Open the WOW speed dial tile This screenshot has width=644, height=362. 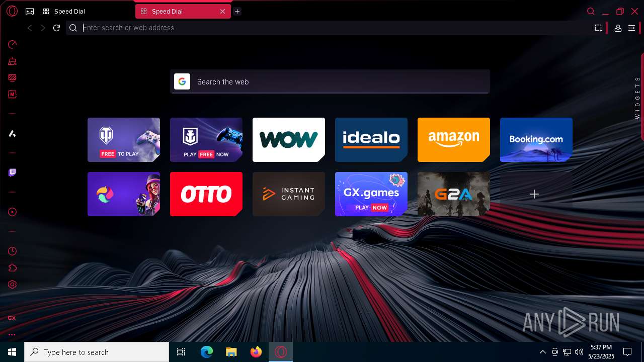click(x=289, y=140)
